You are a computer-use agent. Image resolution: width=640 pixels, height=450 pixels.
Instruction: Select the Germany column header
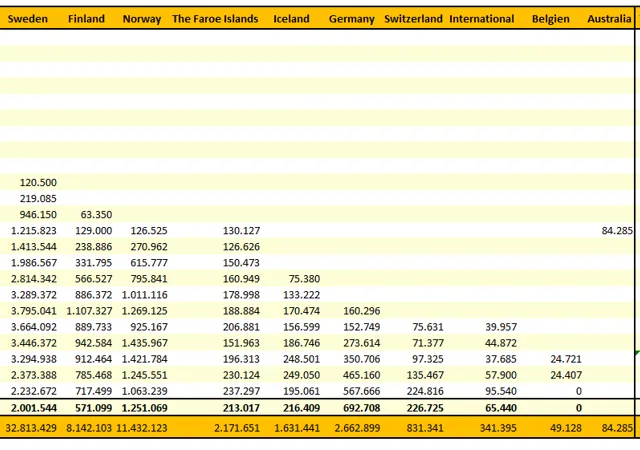[351, 19]
